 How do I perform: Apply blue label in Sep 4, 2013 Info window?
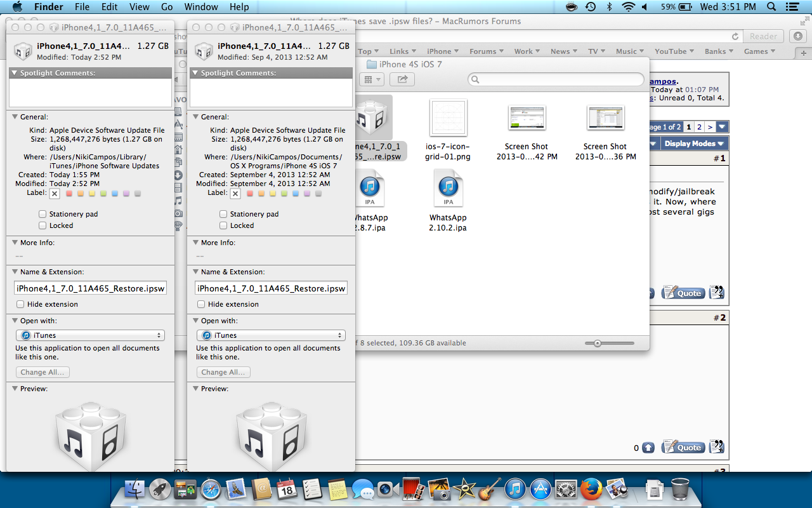296,193
